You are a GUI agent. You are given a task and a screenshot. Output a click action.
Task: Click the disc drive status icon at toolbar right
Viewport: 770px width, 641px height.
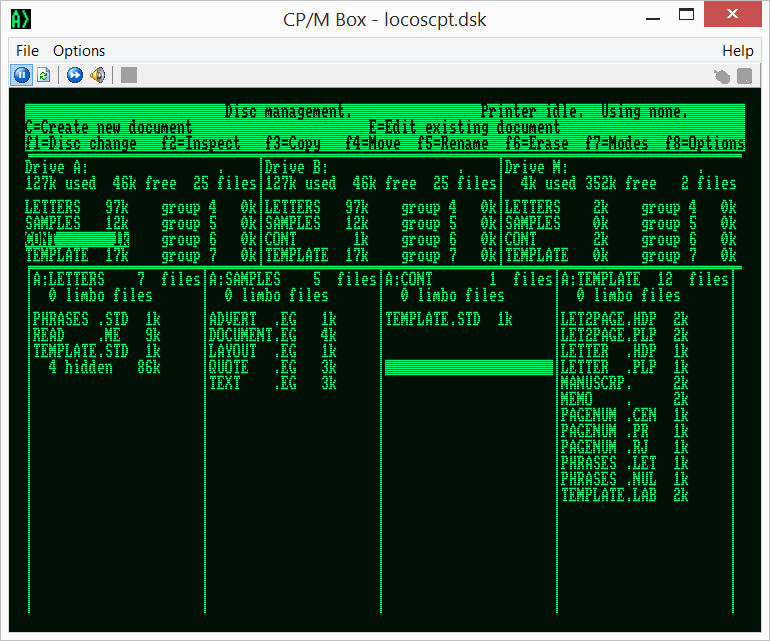tap(744, 76)
